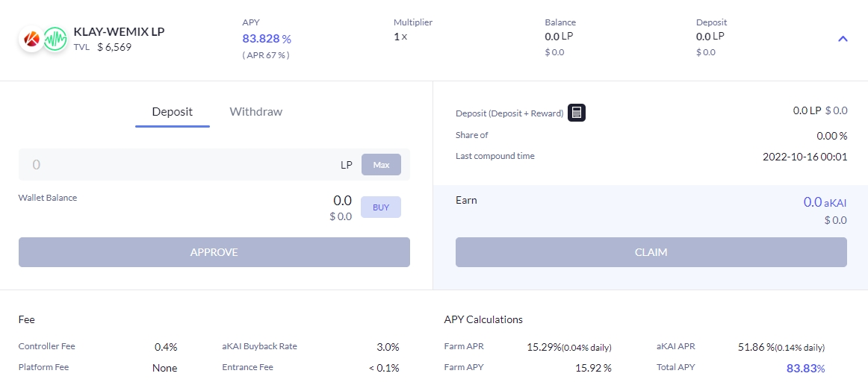Focus the LP deposit amount input field
This screenshot has width=868, height=391.
tap(179, 165)
